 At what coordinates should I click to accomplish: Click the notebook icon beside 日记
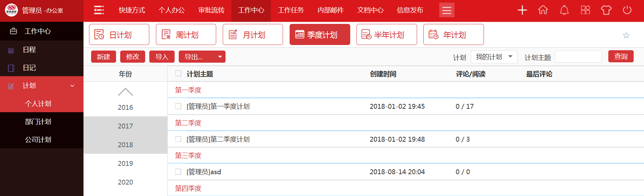[11, 68]
